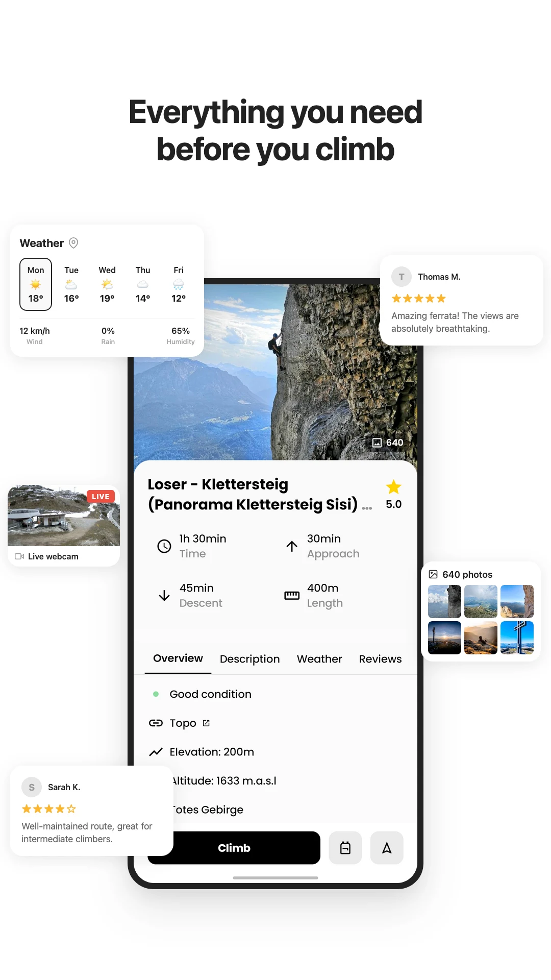Switch to the Reviews tab

tap(381, 659)
